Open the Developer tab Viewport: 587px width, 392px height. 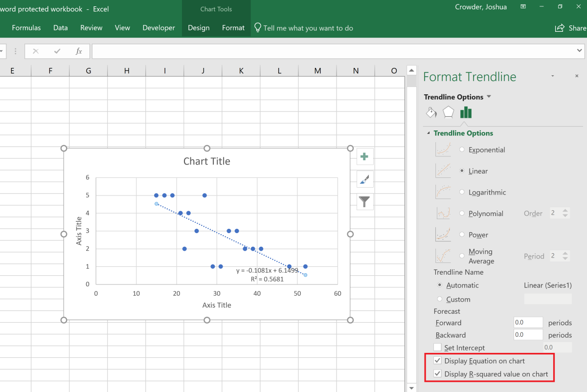click(x=158, y=28)
